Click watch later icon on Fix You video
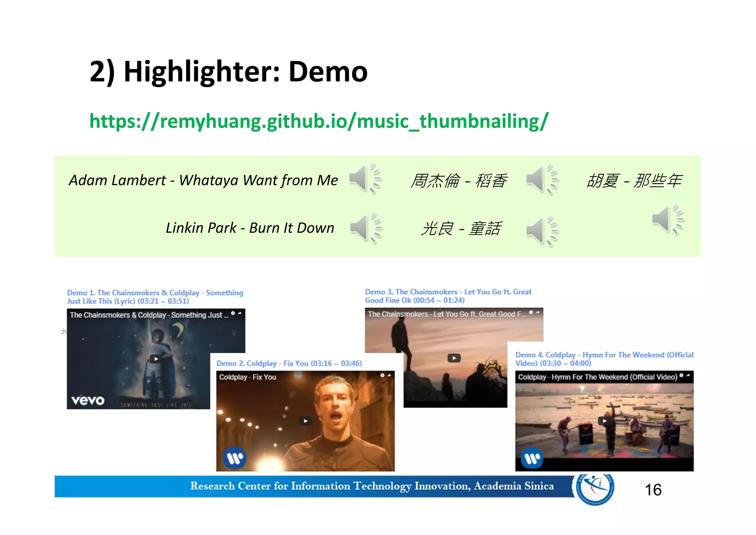Image resolution: width=756 pixels, height=535 pixels. [x=382, y=375]
